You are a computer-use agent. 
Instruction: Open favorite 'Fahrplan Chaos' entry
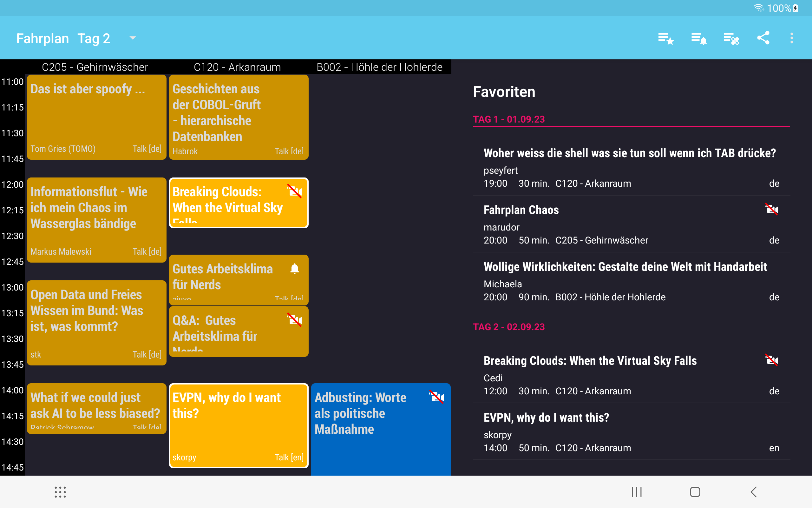point(632,224)
